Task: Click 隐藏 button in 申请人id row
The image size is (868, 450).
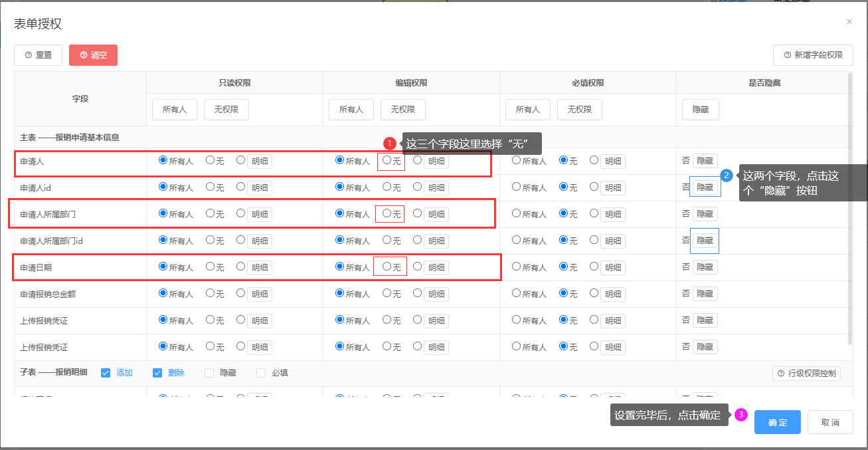Action: (705, 187)
